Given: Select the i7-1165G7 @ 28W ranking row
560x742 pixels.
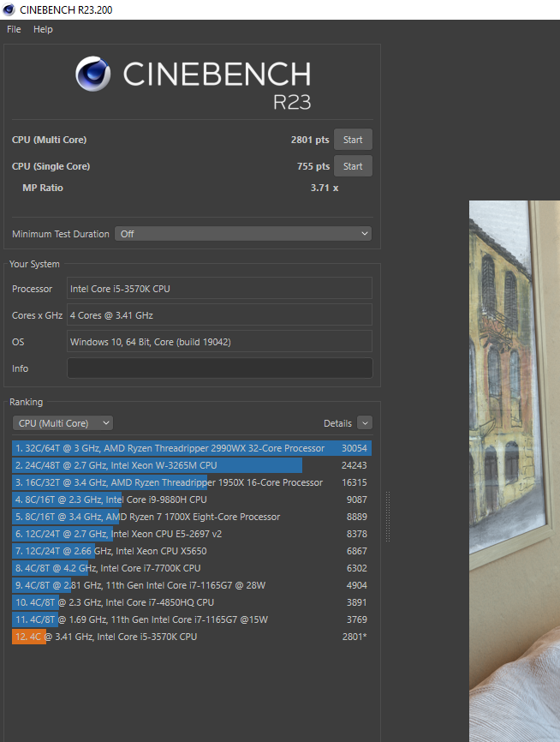Looking at the screenshot, I should pyautogui.click(x=192, y=585).
